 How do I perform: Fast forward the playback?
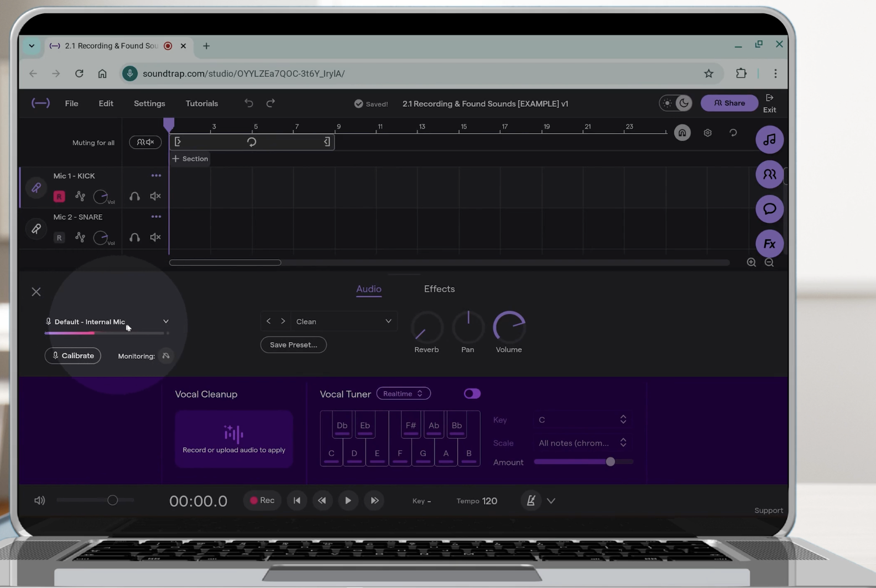374,501
